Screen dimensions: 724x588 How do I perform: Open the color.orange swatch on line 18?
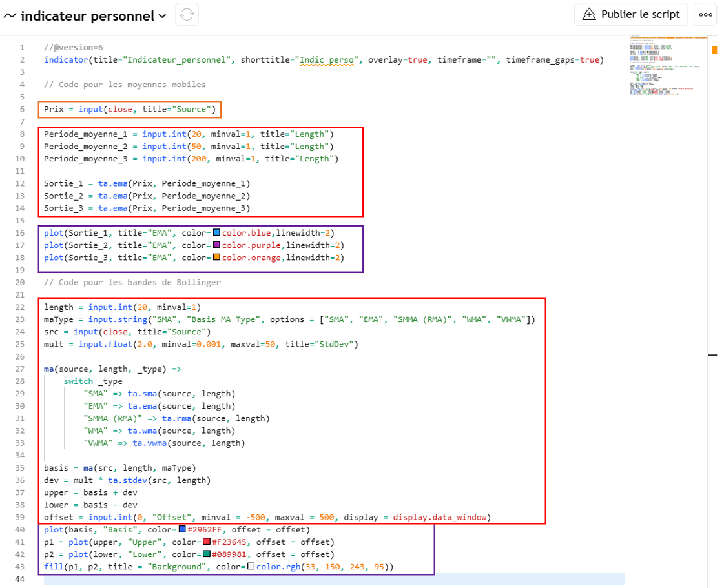217,258
